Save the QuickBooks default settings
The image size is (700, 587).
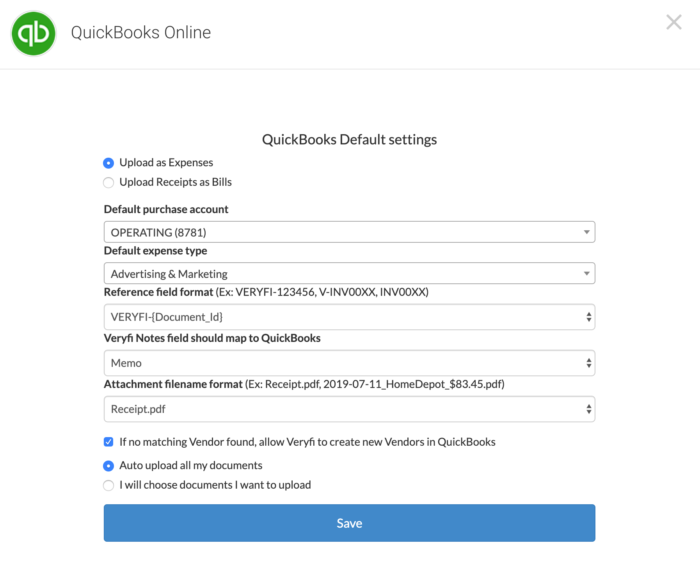pyautogui.click(x=349, y=523)
